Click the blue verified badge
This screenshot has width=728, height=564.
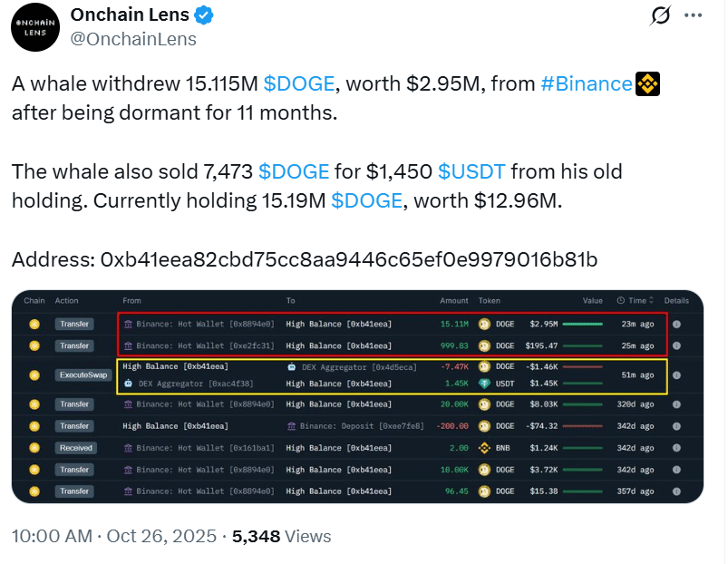click(x=206, y=15)
